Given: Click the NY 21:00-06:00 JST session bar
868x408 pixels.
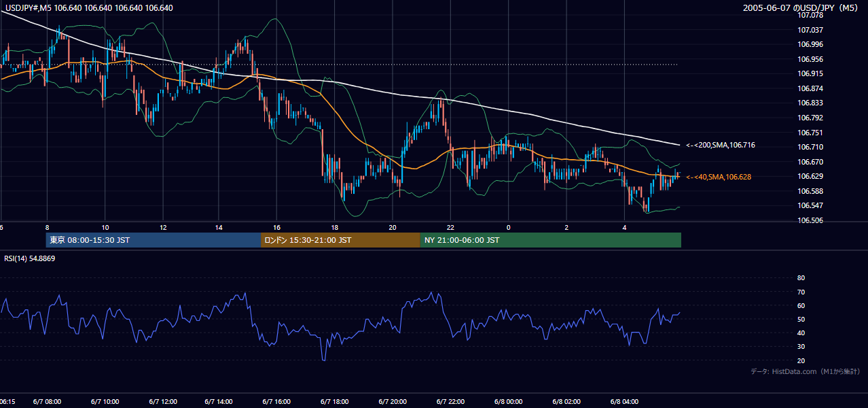Looking at the screenshot, I should [550, 240].
